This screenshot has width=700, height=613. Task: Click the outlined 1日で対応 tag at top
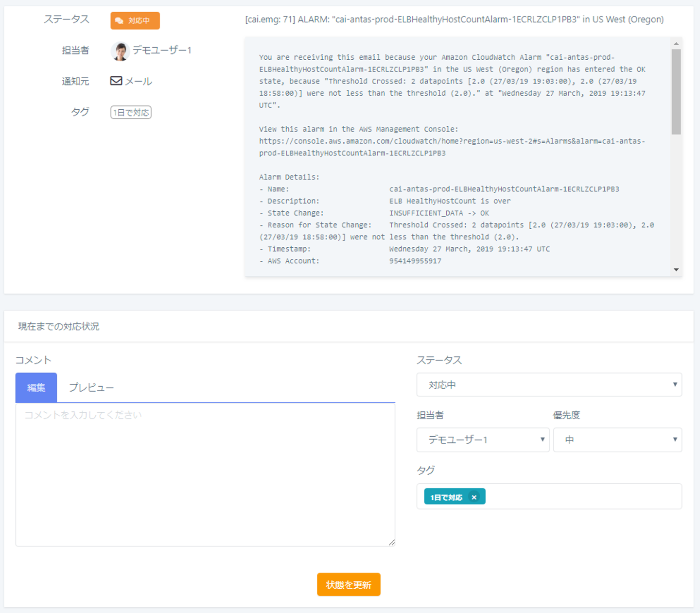(131, 112)
